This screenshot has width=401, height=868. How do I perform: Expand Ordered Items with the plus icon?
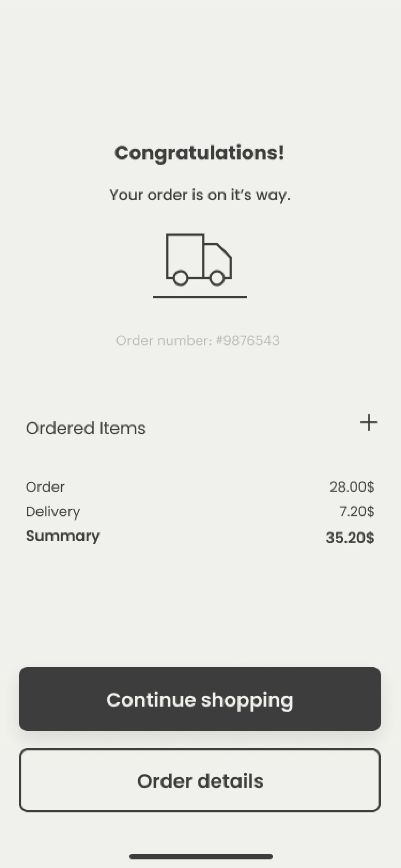[369, 423]
